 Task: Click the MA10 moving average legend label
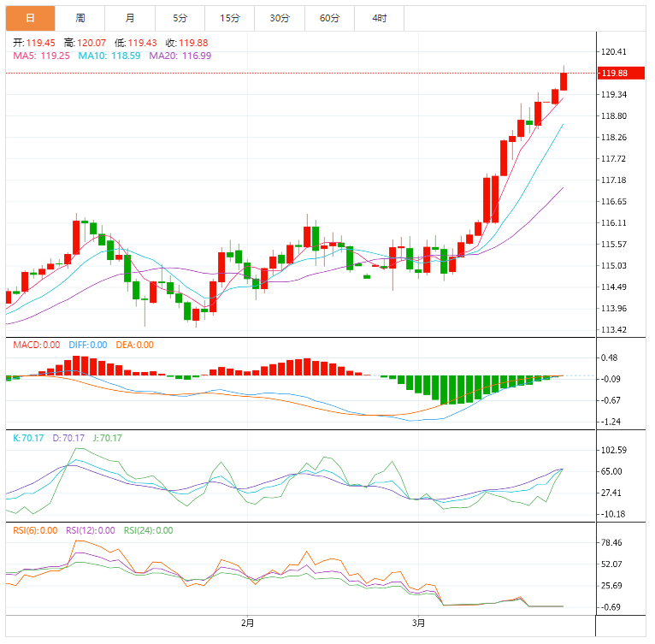click(x=109, y=56)
